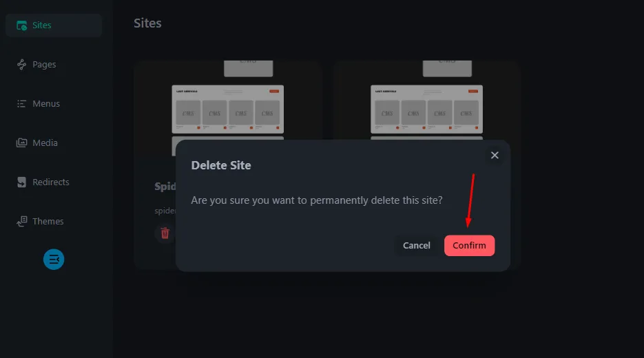Viewport: 644px width, 358px height.
Task: Click the permanent delete confirmation question text
Action: coord(317,200)
